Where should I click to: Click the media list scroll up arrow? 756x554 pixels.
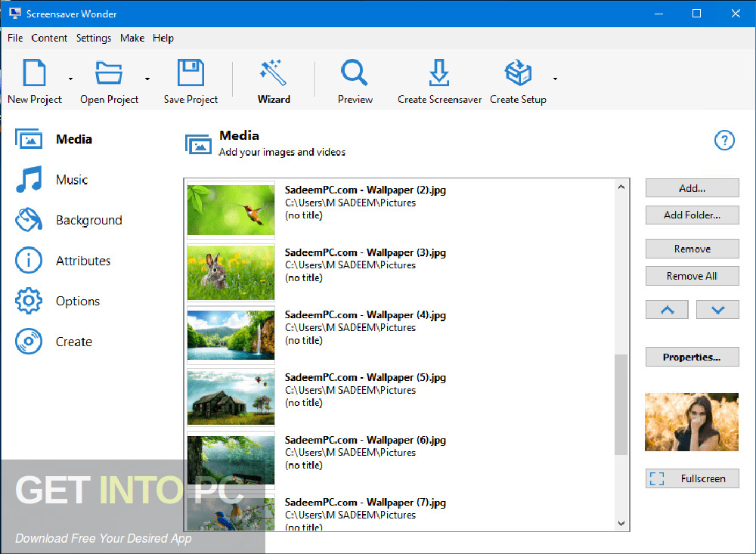621,187
